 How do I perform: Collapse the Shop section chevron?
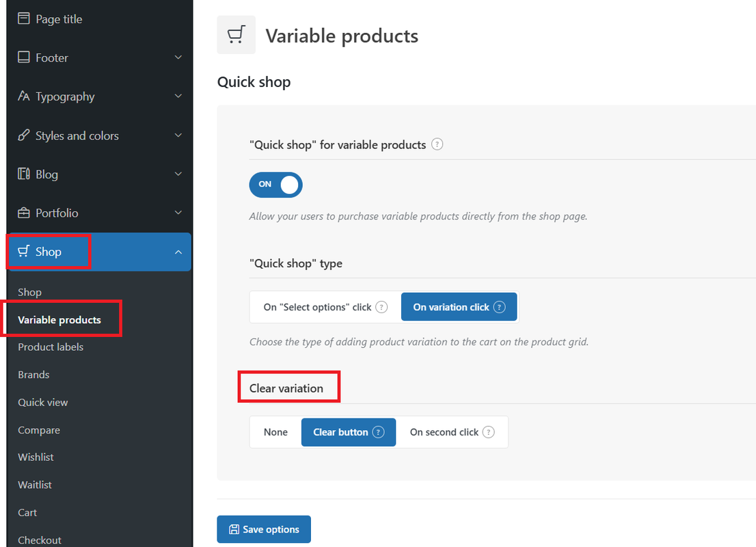click(178, 252)
